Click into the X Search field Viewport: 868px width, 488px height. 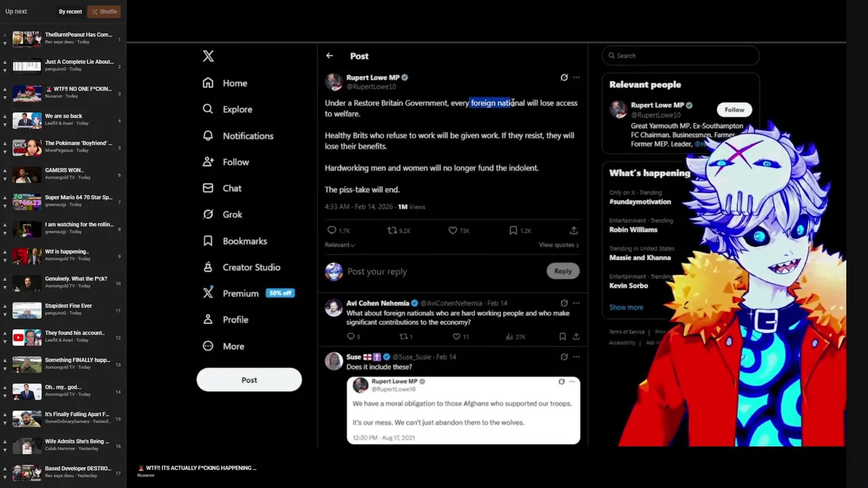click(x=680, y=56)
